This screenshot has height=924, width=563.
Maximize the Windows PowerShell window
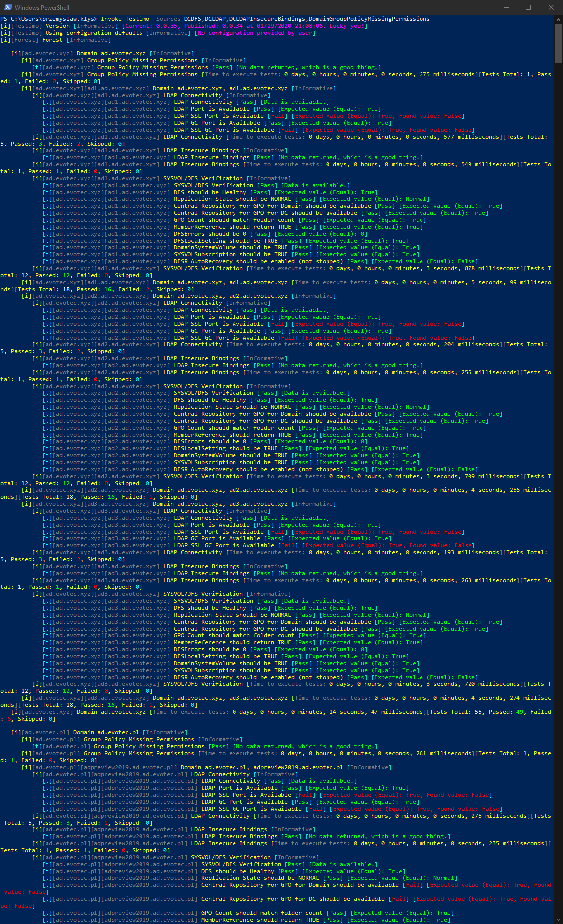pyautogui.click(x=528, y=7)
